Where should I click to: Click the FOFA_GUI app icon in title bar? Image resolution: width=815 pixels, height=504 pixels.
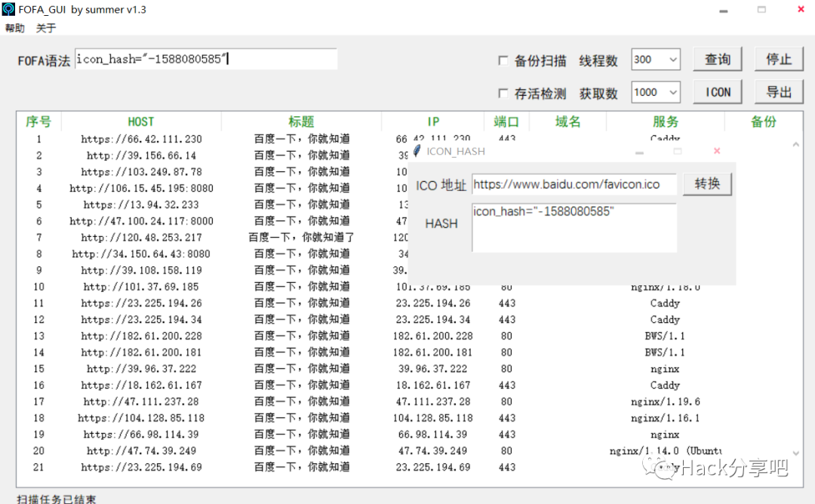click(8, 9)
